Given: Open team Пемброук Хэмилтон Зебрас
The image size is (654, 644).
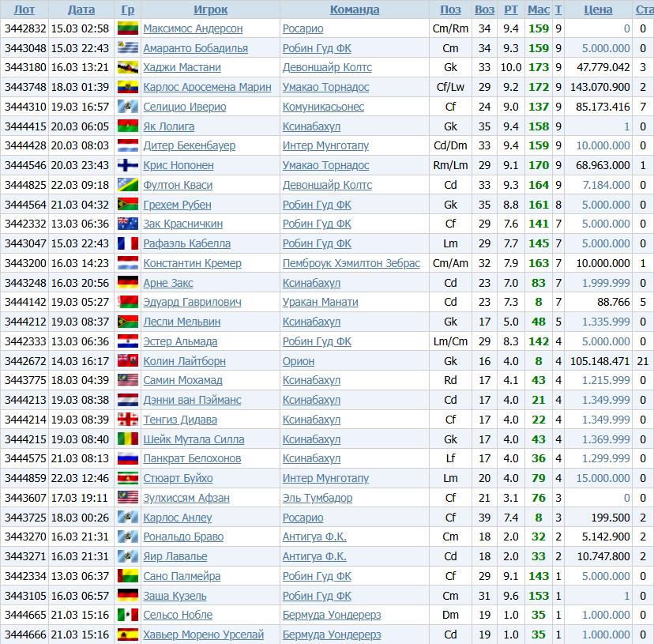Looking at the screenshot, I should coord(351,263).
